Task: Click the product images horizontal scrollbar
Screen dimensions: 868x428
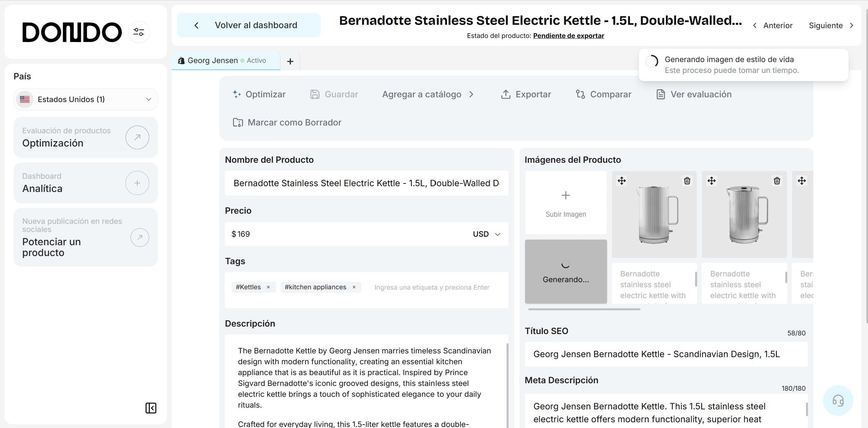Action: (x=584, y=309)
